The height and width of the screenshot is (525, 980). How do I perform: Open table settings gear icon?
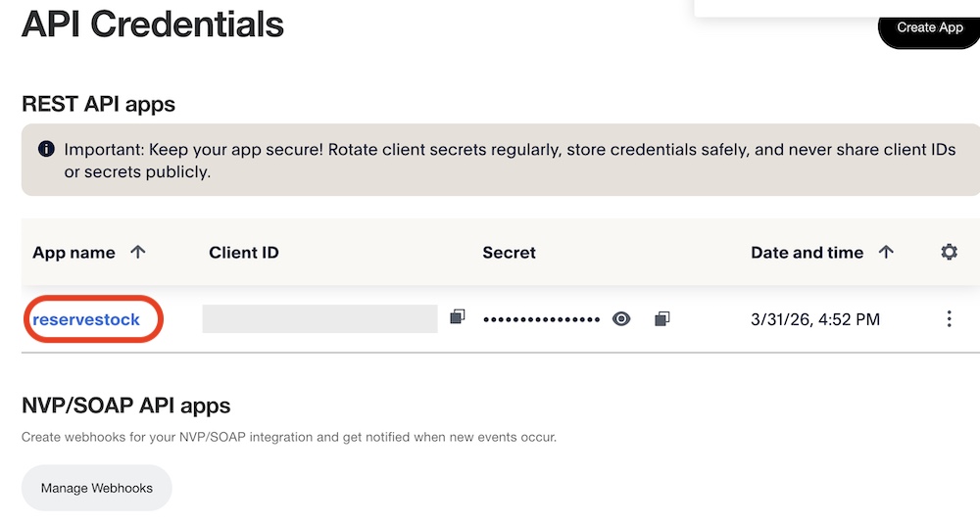(x=949, y=252)
